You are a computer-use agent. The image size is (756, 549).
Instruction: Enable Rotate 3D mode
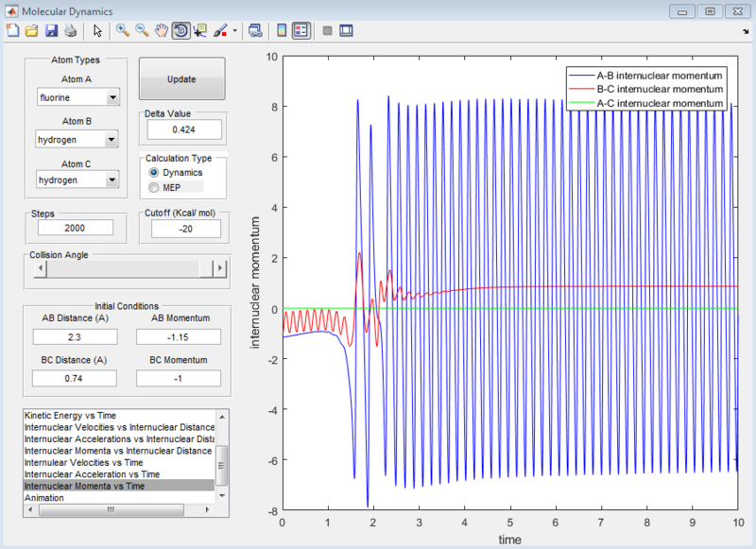[x=180, y=30]
